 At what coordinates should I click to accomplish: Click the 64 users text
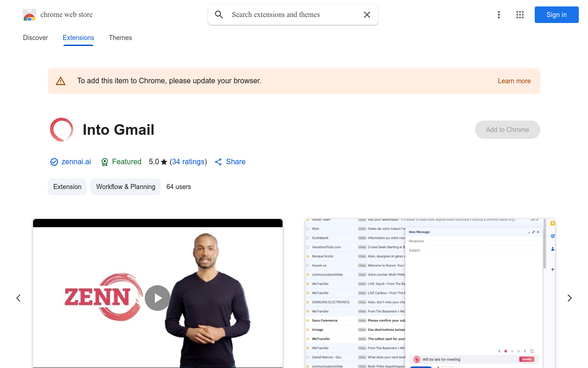[x=179, y=187]
